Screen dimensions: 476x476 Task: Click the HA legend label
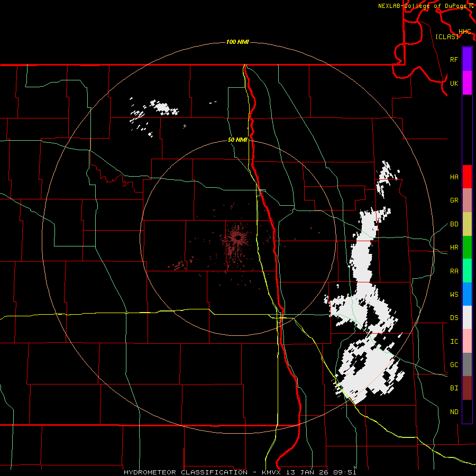454,177
